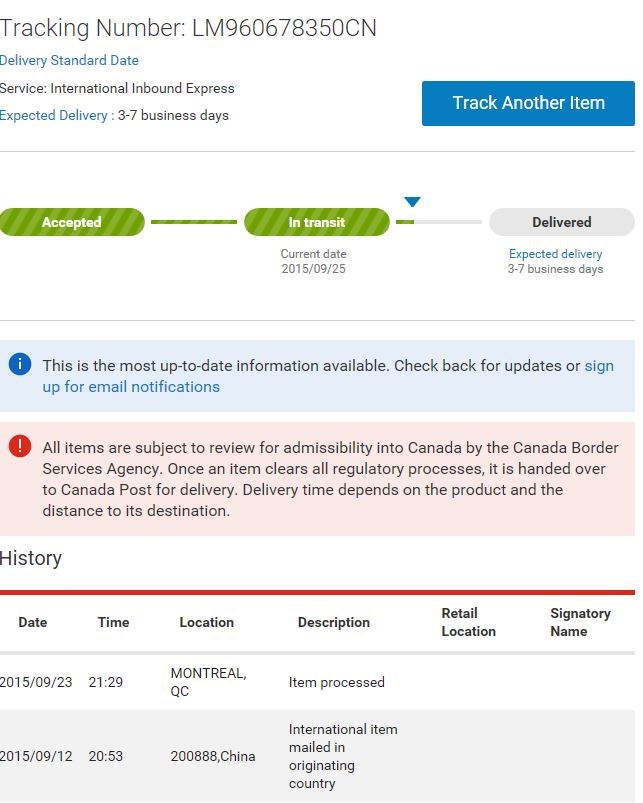This screenshot has height=803, width=643.
Task: Click the blue info circle icon
Action: coord(20,365)
